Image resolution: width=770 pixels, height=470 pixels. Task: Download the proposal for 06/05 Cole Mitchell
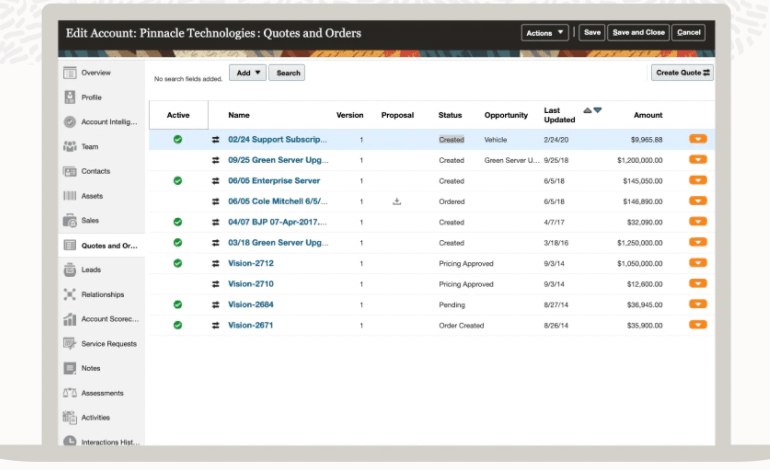click(397, 201)
